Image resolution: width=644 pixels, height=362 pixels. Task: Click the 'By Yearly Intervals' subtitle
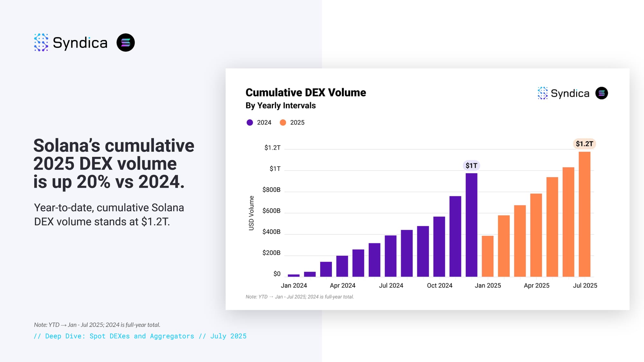coord(280,106)
